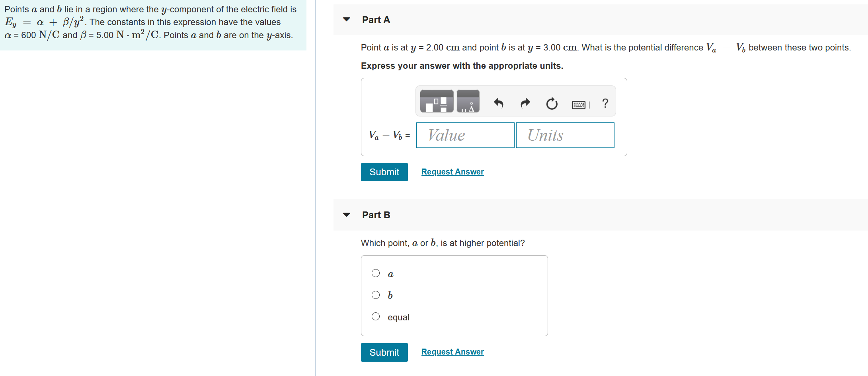This screenshot has height=376, width=868.
Task: Select radio button b in Part B
Action: tap(375, 295)
